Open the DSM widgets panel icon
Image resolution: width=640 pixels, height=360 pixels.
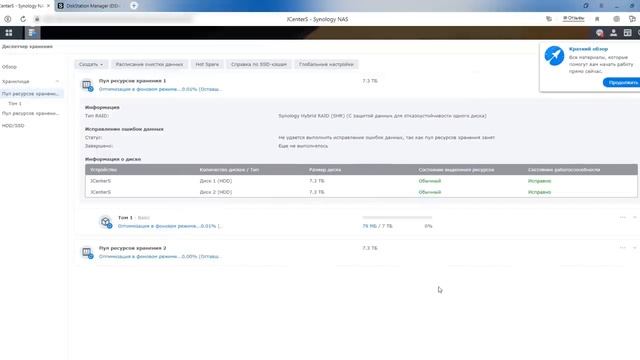627,33
